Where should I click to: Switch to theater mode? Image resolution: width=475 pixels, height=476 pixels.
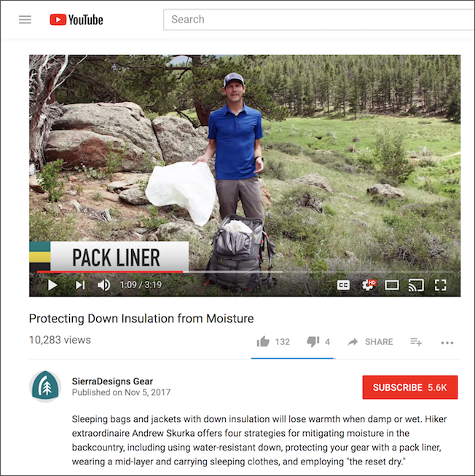392,285
